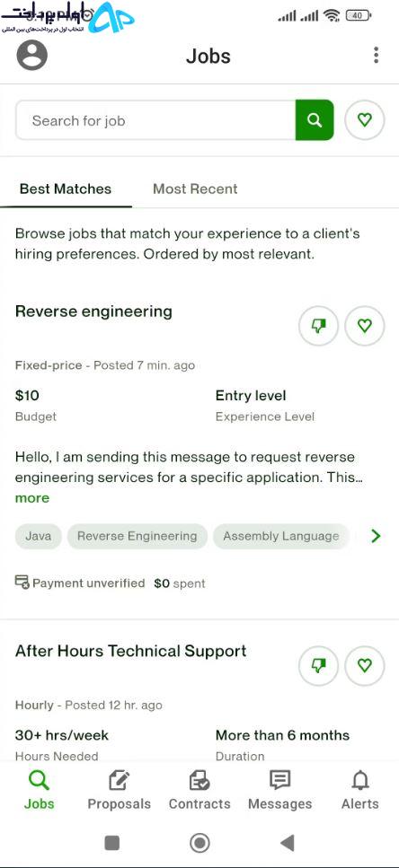Viewport: 399px width, 868px height.
Task: Switch to the Most Recent tab
Action: [195, 189]
